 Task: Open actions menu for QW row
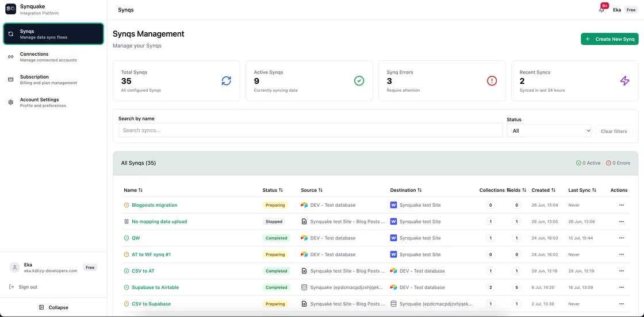pyautogui.click(x=622, y=238)
